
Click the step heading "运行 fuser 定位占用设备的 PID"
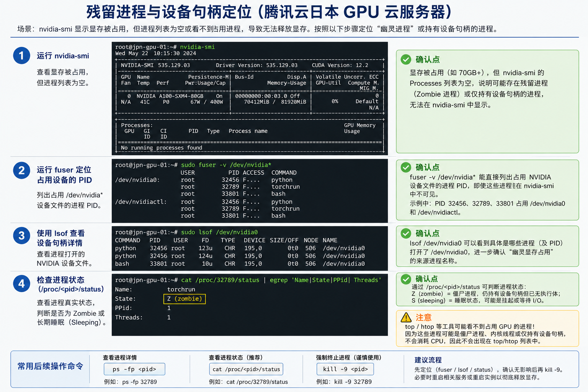tap(64, 175)
